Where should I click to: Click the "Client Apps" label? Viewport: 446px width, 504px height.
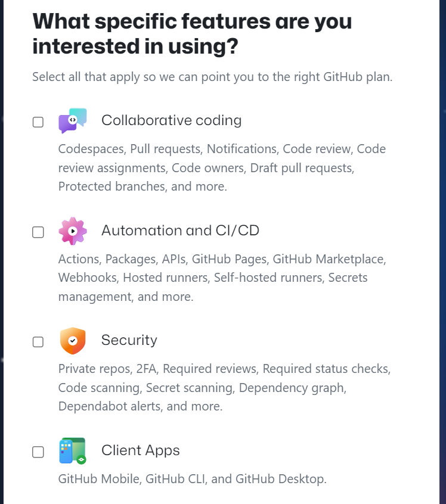(x=140, y=451)
